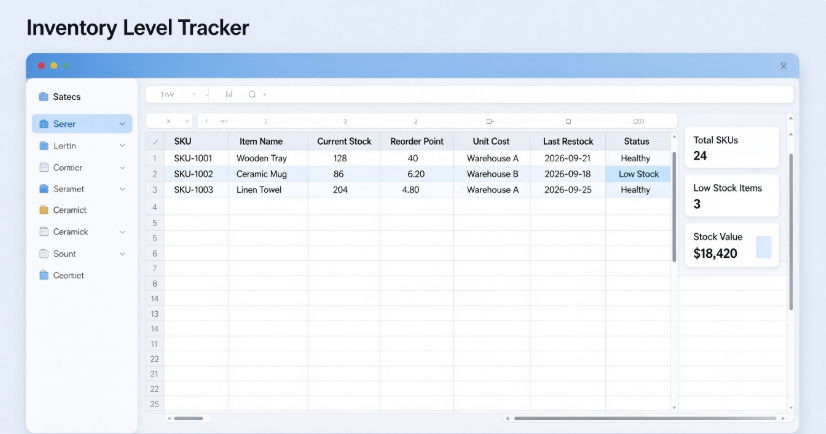This screenshot has width=826, height=434.
Task: Click the magnifier search icon in toolbar
Action: [x=252, y=94]
